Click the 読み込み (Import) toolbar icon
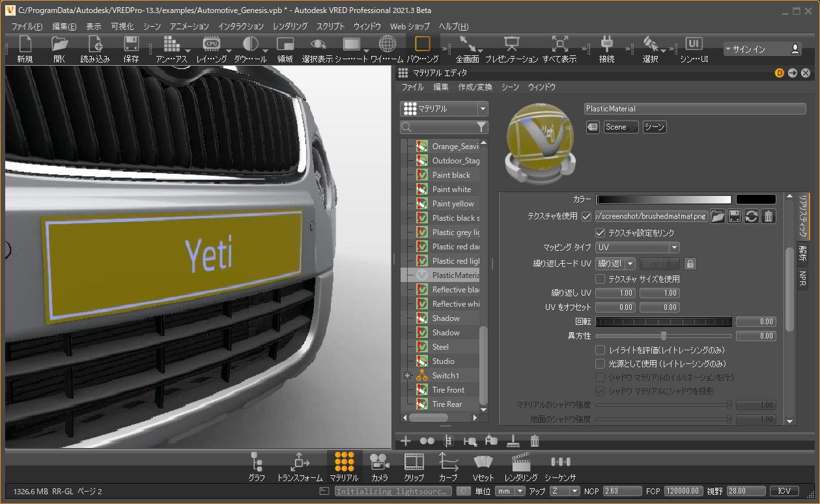 [x=95, y=44]
